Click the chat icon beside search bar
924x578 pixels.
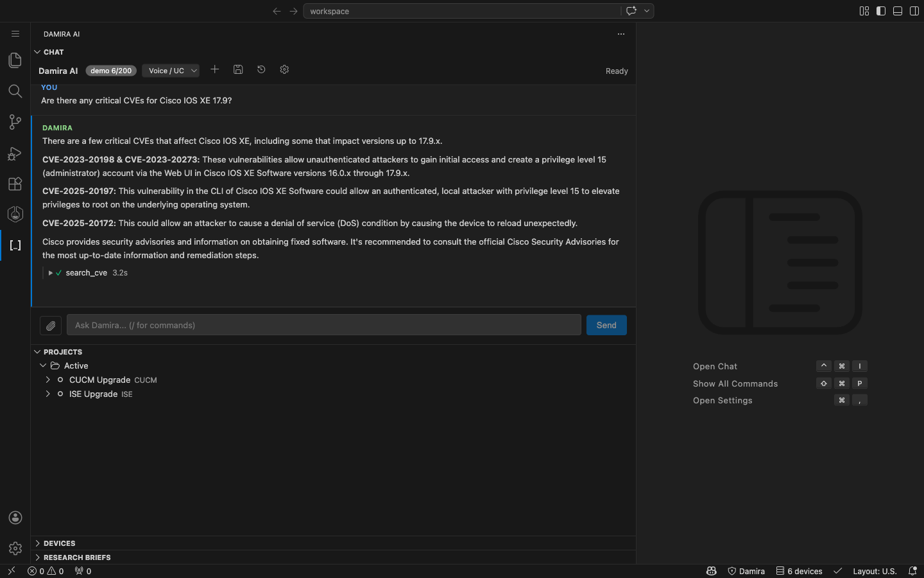coord(631,11)
